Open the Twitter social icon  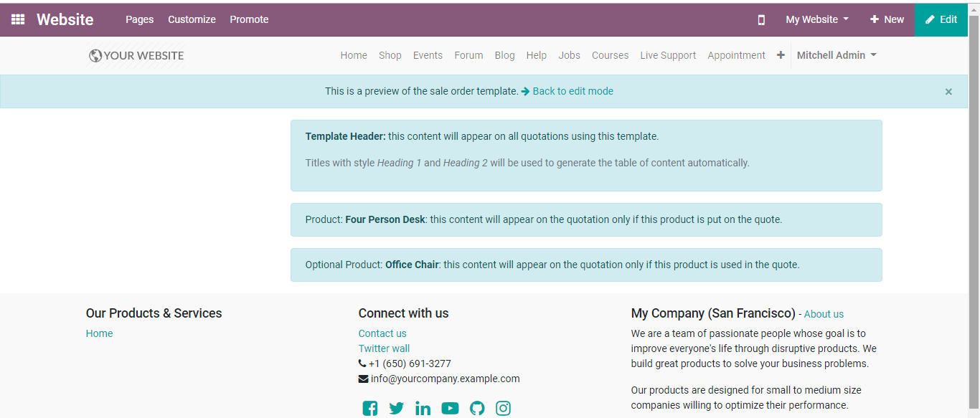[x=397, y=409]
